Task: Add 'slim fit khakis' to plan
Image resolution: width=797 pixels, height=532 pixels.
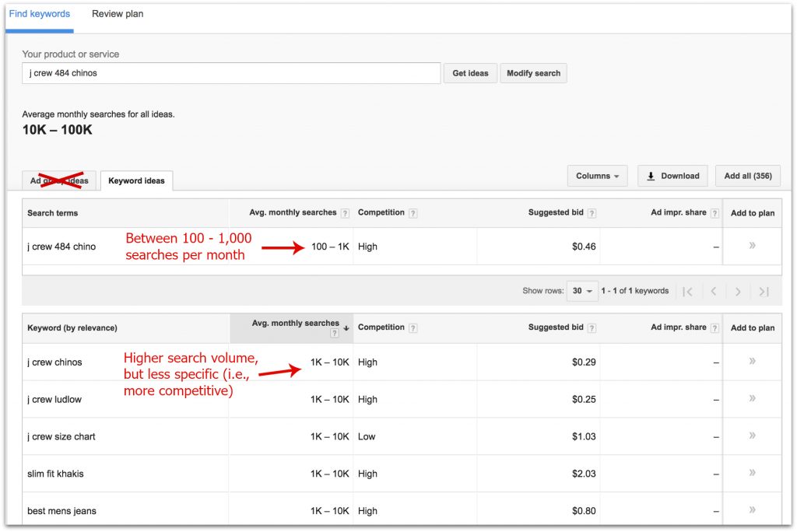Action: (x=753, y=473)
